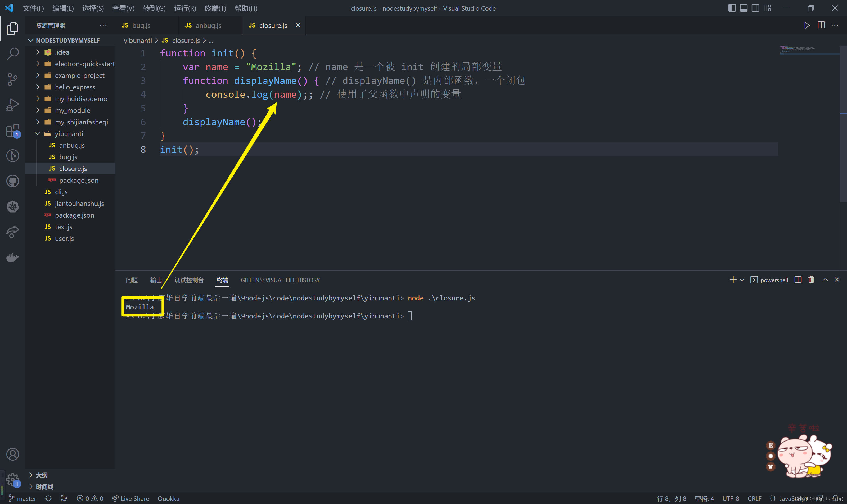Screen dimensions: 847x504
Task: Open the Extensions view
Action: [12, 130]
